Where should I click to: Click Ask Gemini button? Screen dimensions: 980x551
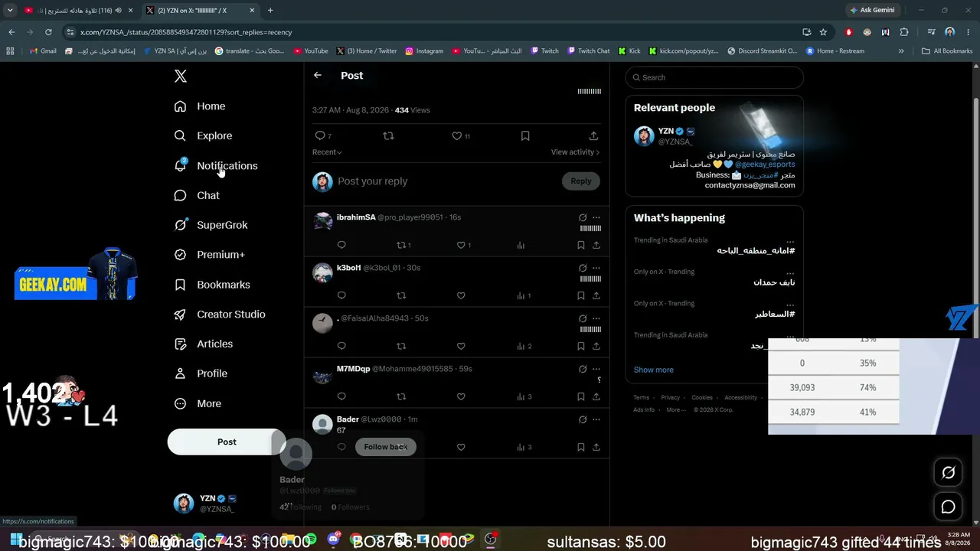point(871,10)
